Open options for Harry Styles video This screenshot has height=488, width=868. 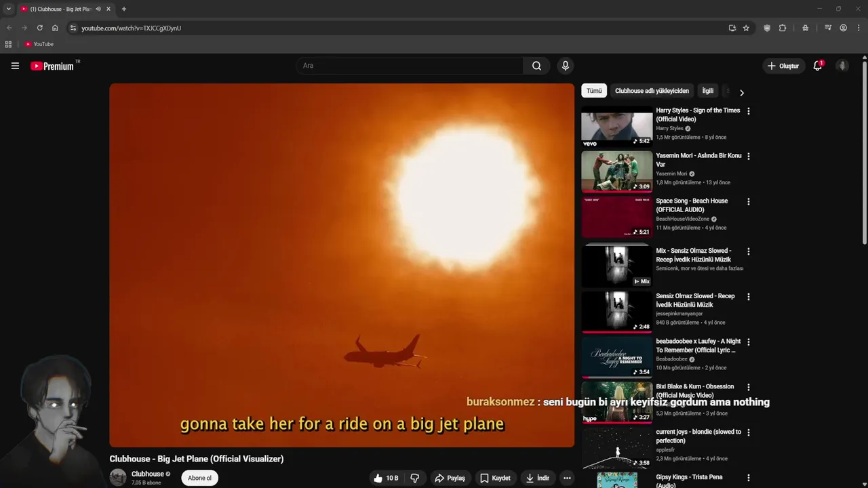(x=749, y=111)
